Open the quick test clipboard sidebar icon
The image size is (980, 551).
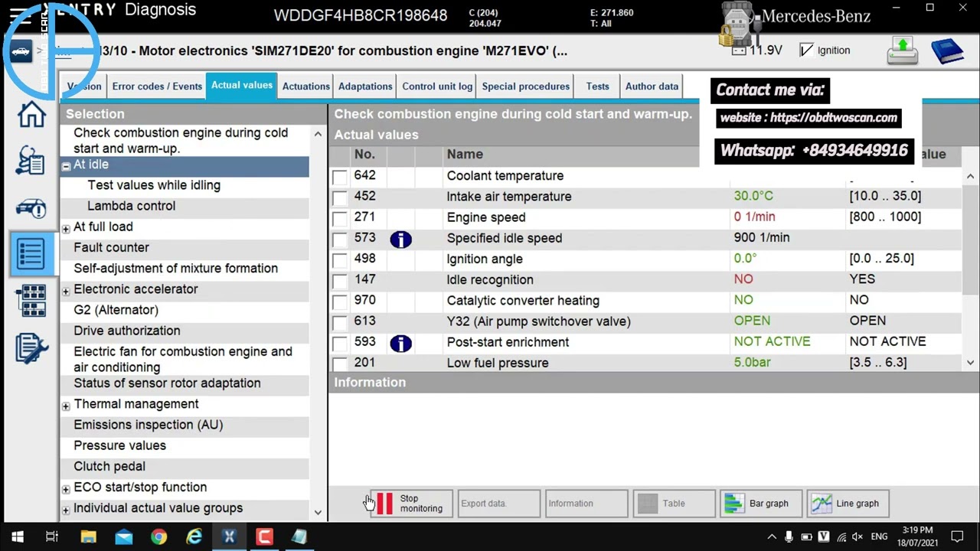pyautogui.click(x=31, y=161)
